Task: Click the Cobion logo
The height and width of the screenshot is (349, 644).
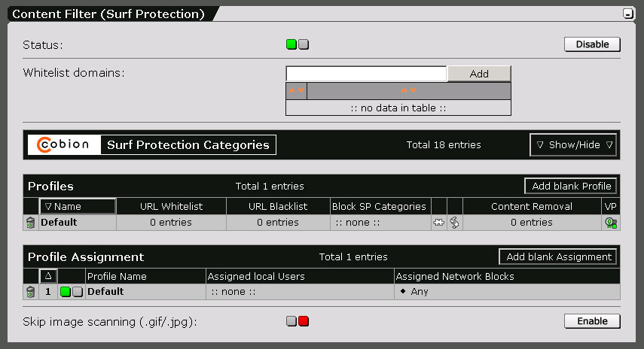Action: (x=64, y=144)
